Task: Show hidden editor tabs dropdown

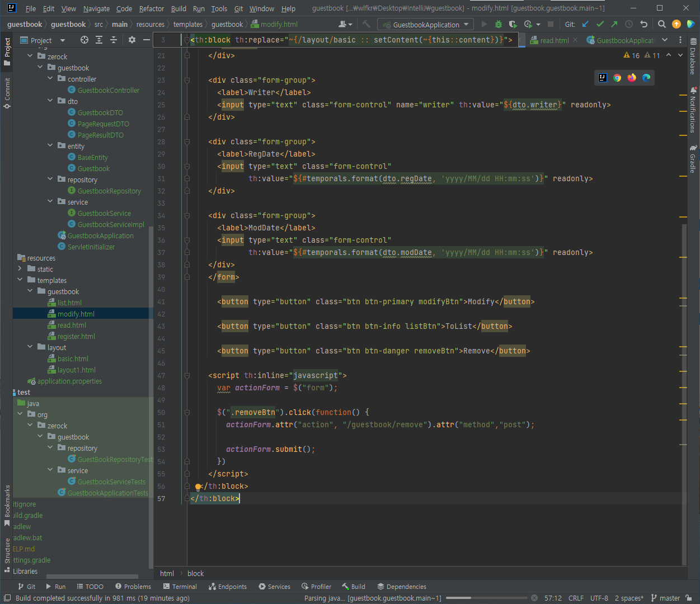Action: (x=665, y=40)
